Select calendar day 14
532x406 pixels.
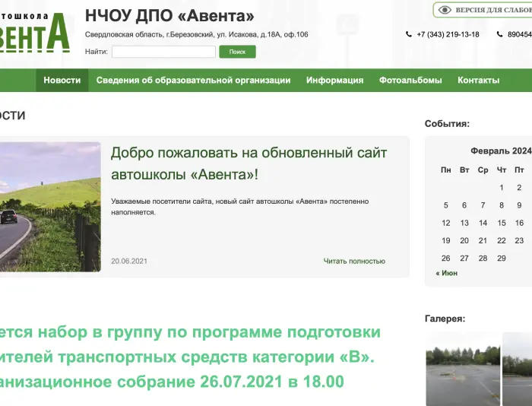pos(483,223)
